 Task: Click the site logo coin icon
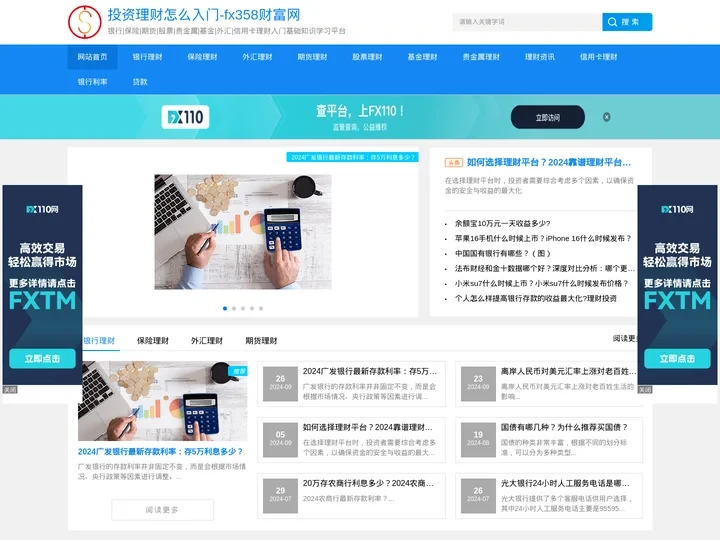point(84,22)
